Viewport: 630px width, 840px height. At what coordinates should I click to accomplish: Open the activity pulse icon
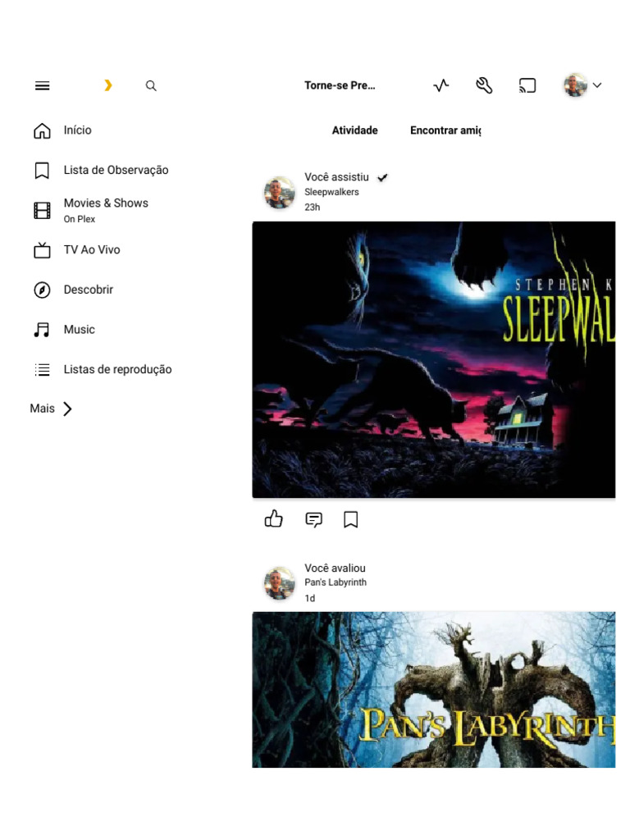pos(441,85)
